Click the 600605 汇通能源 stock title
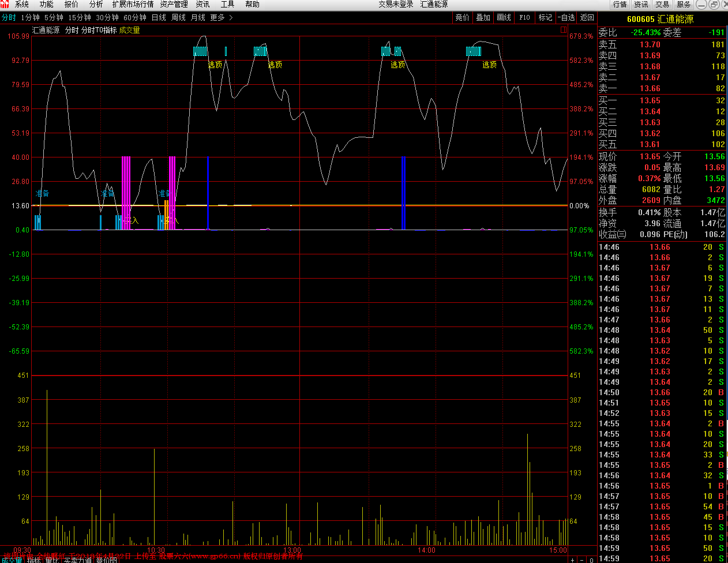728x563 pixels. click(x=660, y=19)
